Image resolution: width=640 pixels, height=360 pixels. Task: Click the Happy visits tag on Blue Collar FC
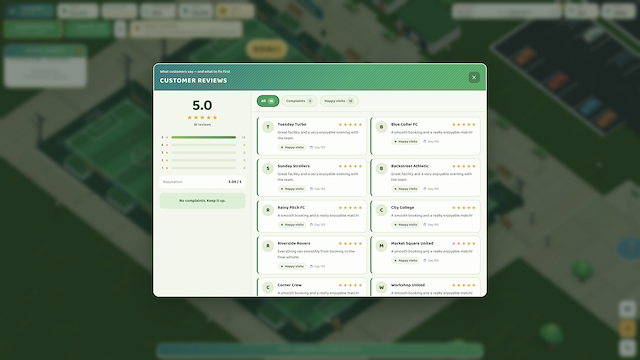pos(405,142)
